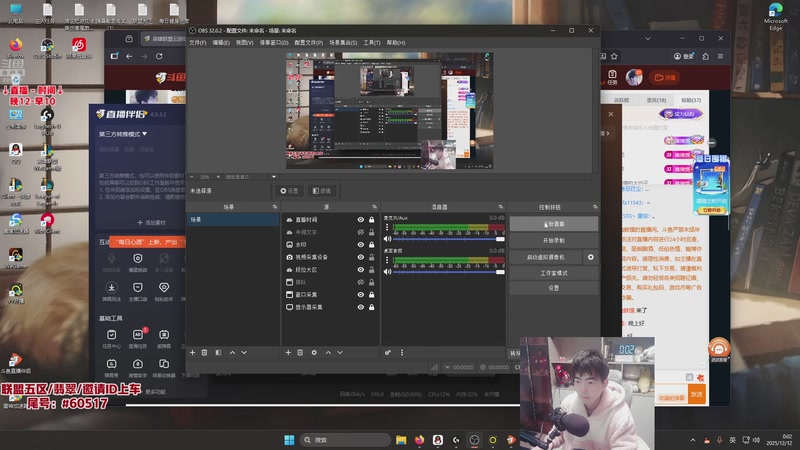Image resolution: width=800 pixels, height=450 pixels.
Task: Open source properties gear in Sources panel
Action: 314,353
